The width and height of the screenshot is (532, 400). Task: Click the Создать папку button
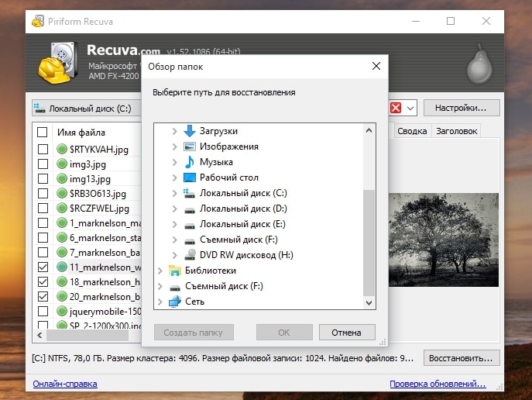coord(194,332)
